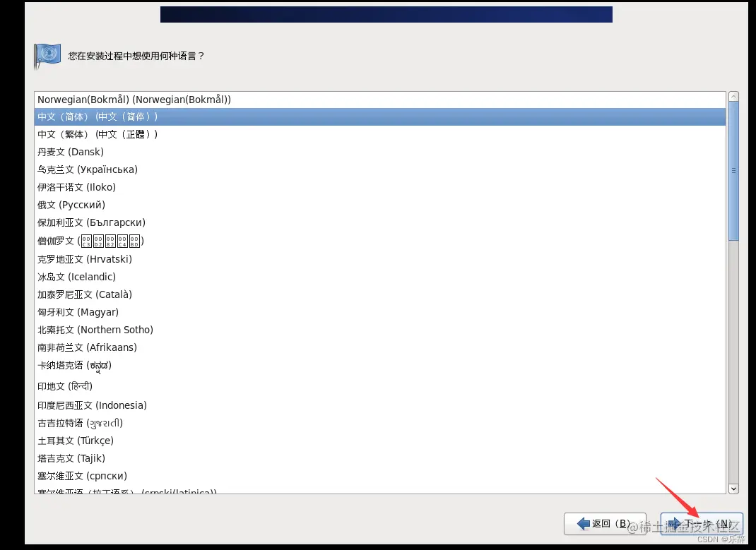
Task: Click the Next (下一步) button
Action: click(x=702, y=523)
